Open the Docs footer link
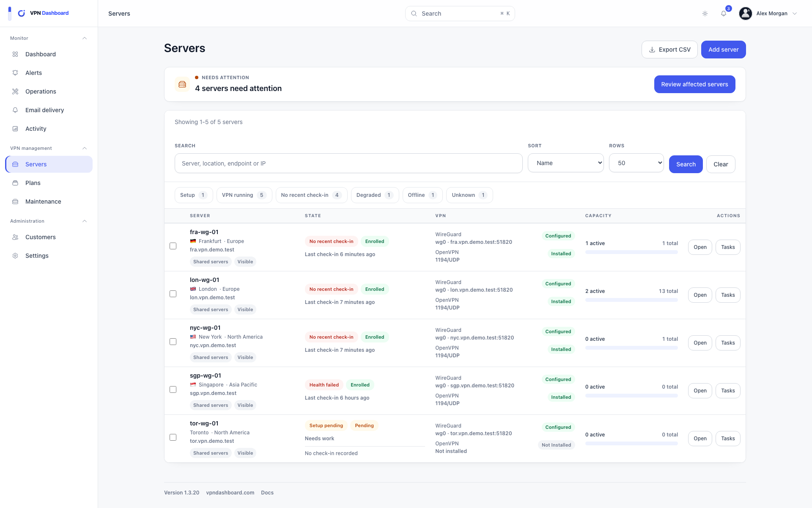 (x=267, y=493)
